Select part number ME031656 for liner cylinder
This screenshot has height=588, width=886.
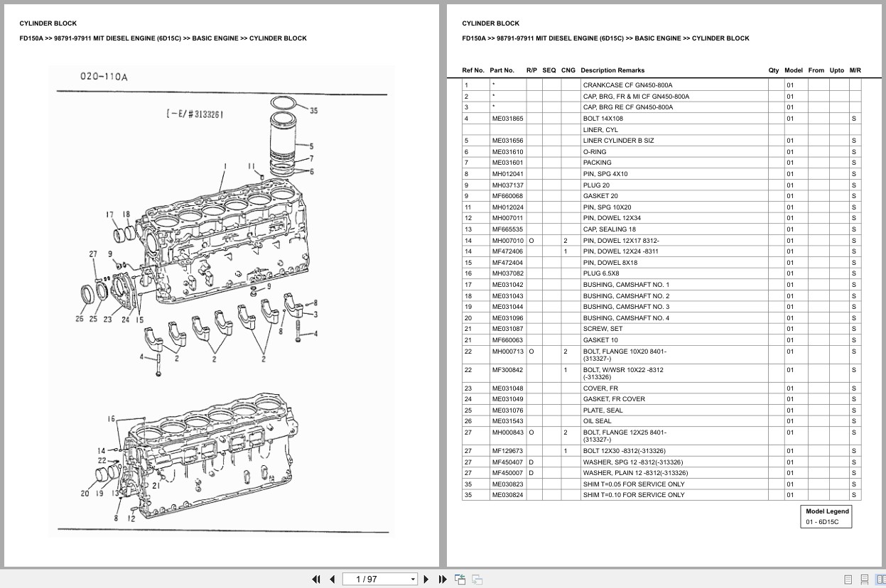(507, 141)
